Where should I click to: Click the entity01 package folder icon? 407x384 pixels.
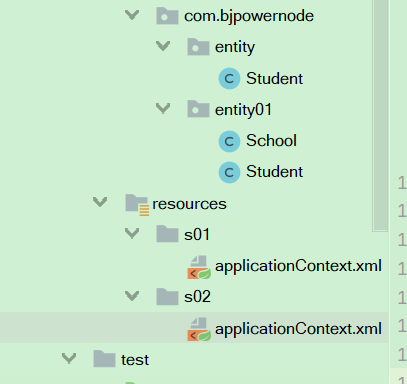(x=198, y=109)
